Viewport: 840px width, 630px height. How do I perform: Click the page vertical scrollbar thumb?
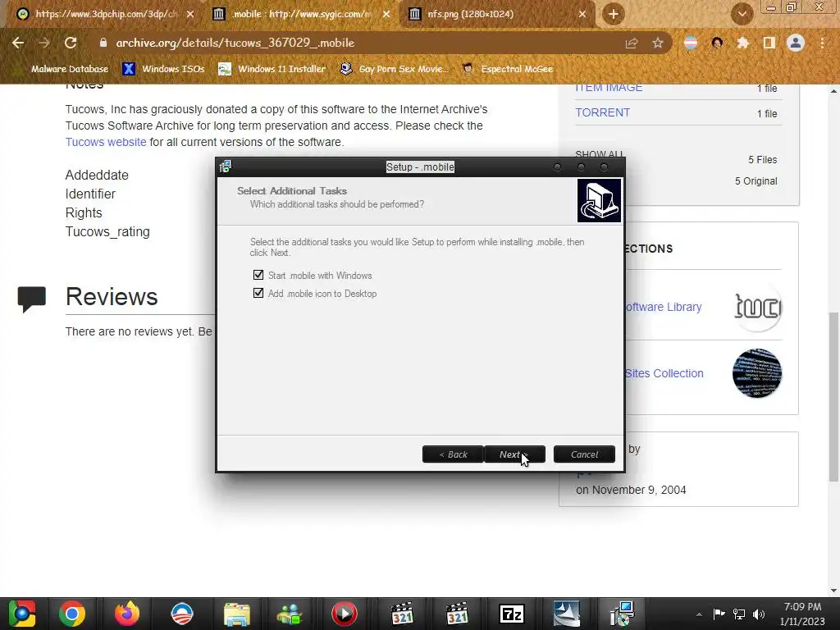[x=833, y=396]
